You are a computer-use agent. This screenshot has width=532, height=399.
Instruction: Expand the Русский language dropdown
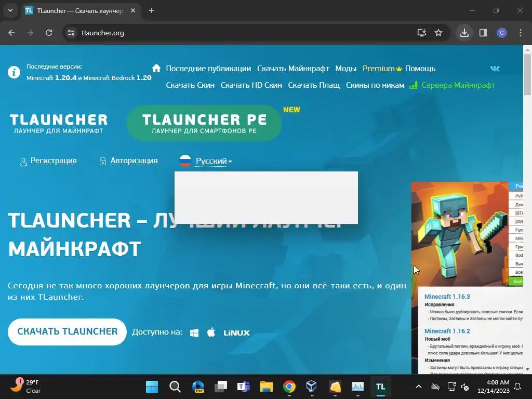click(214, 161)
